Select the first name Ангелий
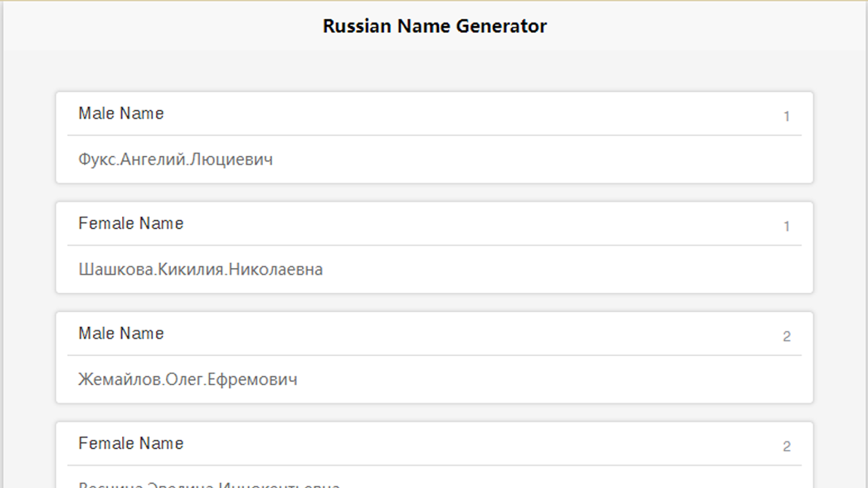 pos(153,160)
